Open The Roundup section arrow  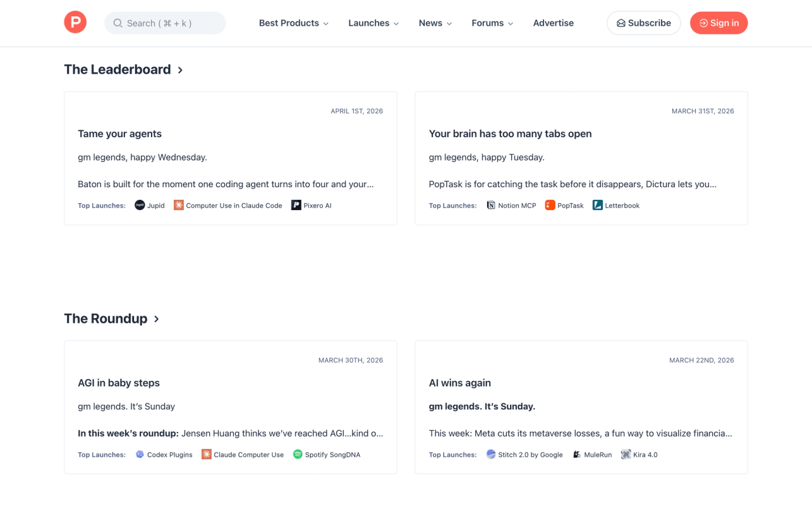click(157, 319)
